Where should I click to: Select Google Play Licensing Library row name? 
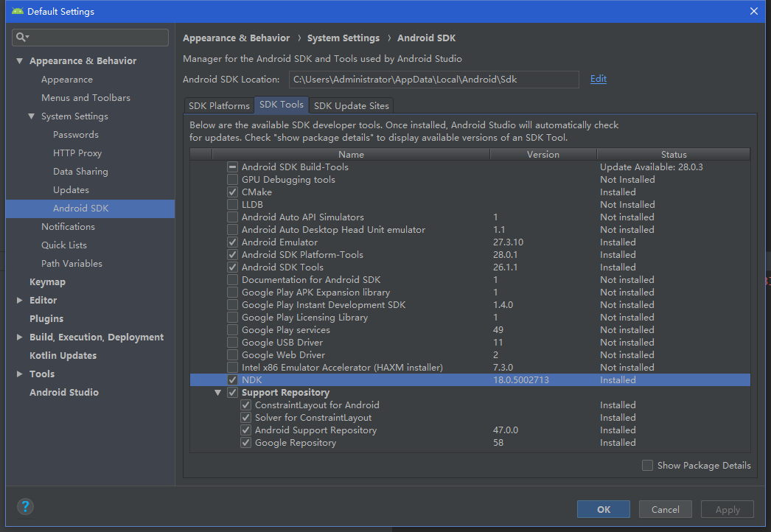304,318
